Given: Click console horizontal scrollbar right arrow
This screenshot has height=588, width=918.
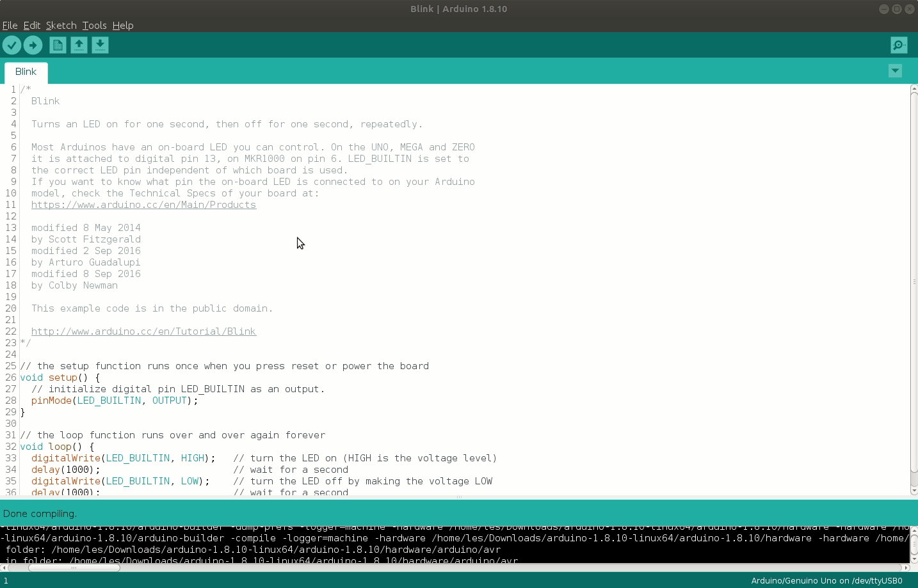Looking at the screenshot, I should [x=906, y=568].
